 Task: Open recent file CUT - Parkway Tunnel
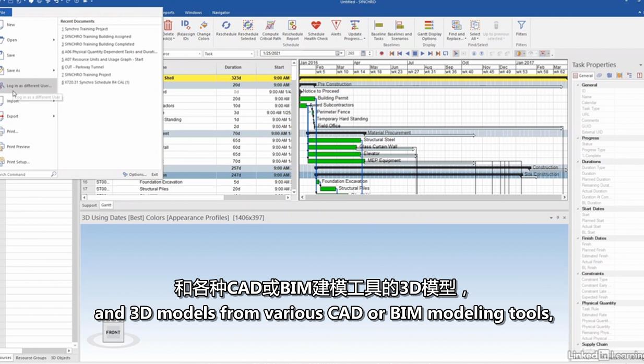pos(82,67)
